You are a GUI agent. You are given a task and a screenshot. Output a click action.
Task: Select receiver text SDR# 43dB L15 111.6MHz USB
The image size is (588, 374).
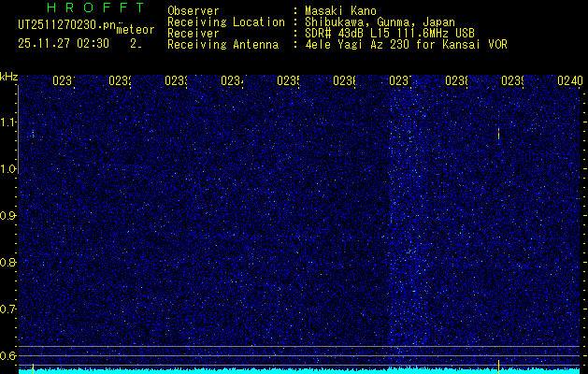tap(390, 34)
